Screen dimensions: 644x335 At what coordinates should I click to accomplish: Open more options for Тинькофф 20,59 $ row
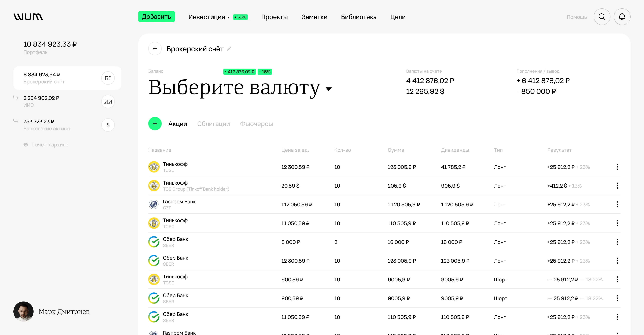point(617,185)
